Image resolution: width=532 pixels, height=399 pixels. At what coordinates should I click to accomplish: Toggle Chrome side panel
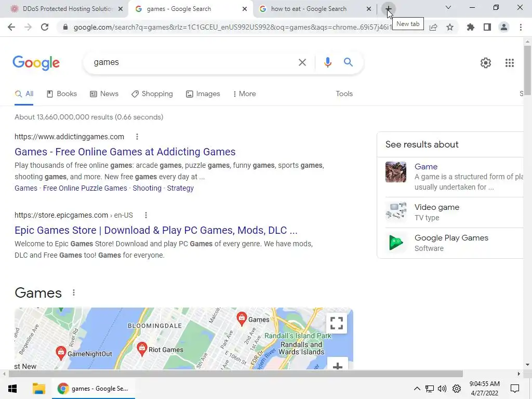[487, 27]
